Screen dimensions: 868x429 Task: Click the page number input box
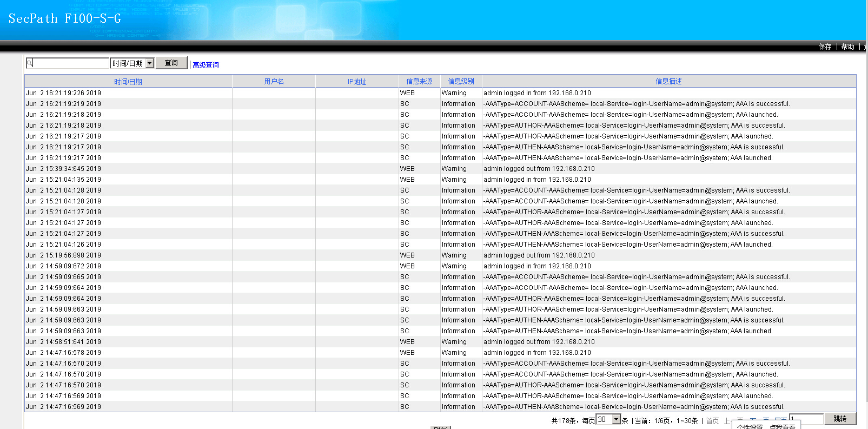coord(806,419)
